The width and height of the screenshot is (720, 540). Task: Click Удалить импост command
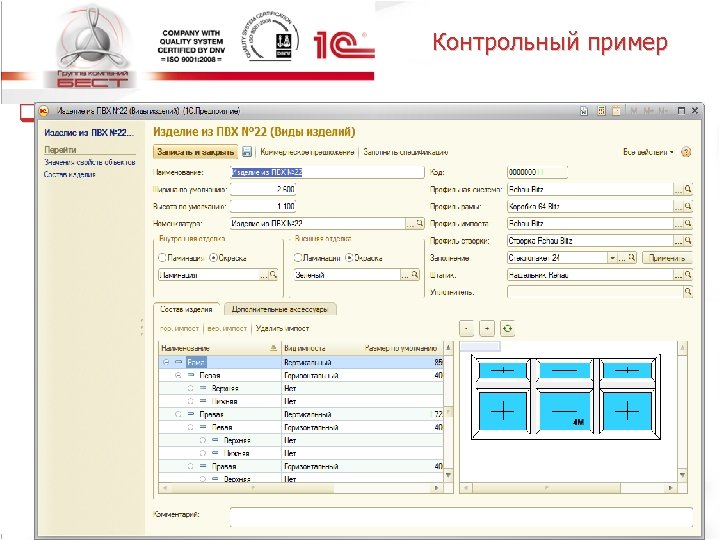(282, 328)
